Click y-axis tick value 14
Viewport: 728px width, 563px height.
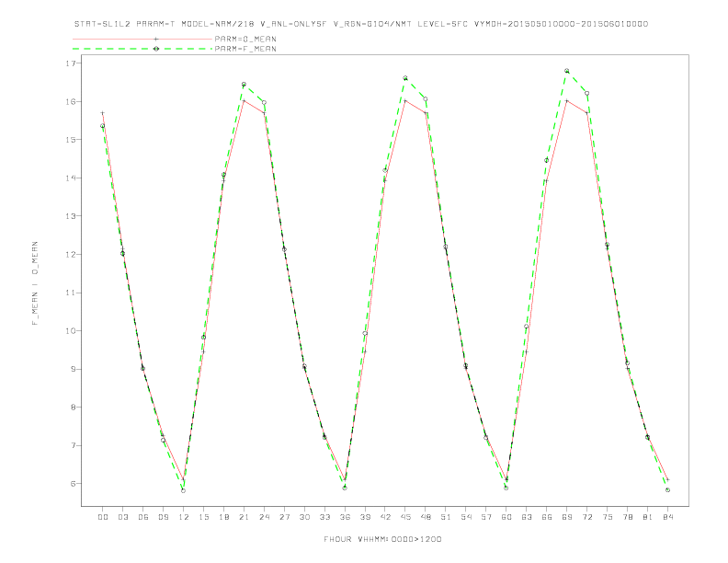[71, 178]
